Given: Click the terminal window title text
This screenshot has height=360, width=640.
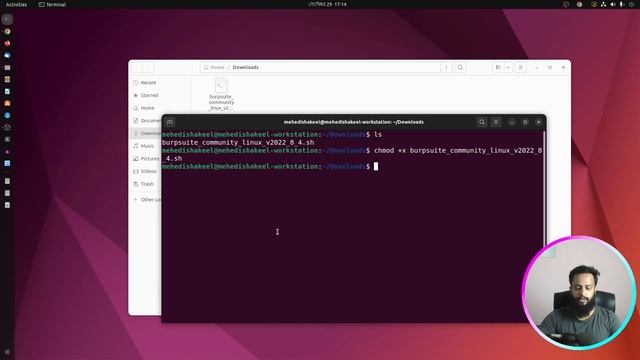Looking at the screenshot, I should tap(353, 122).
